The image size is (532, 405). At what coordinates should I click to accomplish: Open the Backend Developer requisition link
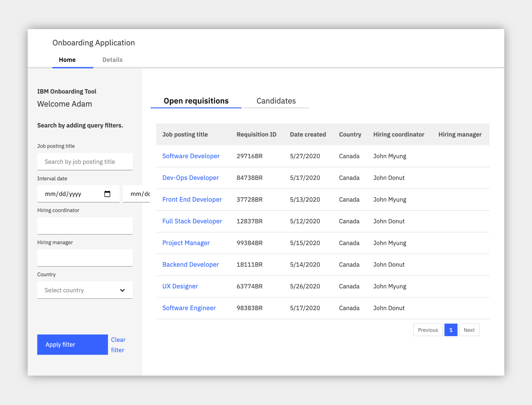click(x=191, y=265)
